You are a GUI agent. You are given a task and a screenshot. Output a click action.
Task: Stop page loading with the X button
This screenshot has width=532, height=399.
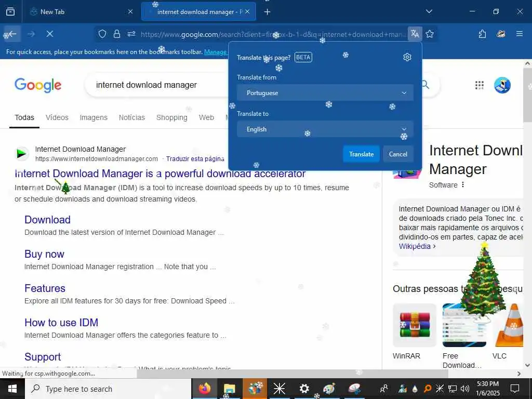pos(49,34)
